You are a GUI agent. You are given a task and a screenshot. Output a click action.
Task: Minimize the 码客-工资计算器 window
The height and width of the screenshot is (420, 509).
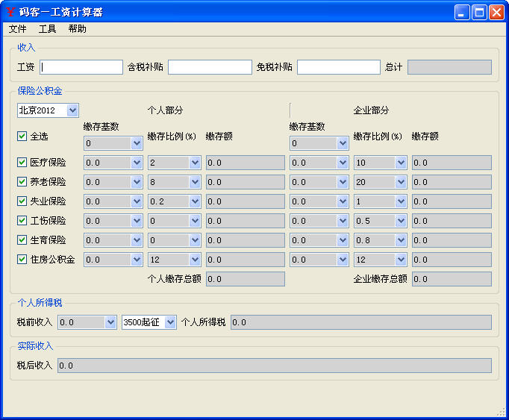pyautogui.click(x=461, y=13)
